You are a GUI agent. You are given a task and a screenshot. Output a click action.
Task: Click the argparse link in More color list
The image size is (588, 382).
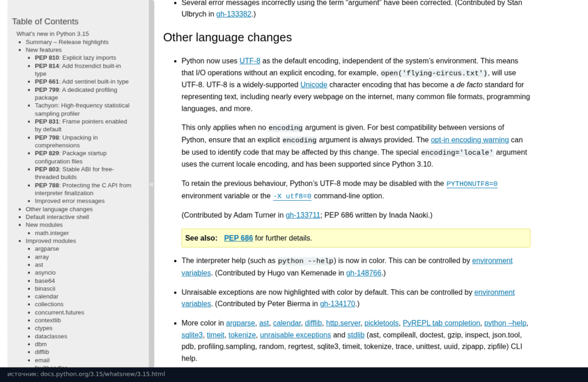[240, 323]
